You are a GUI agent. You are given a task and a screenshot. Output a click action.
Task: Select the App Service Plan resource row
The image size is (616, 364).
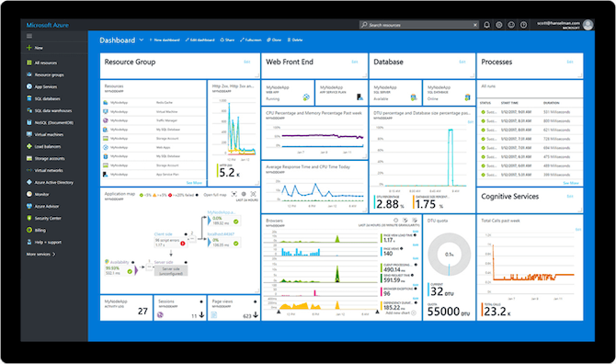(154, 175)
